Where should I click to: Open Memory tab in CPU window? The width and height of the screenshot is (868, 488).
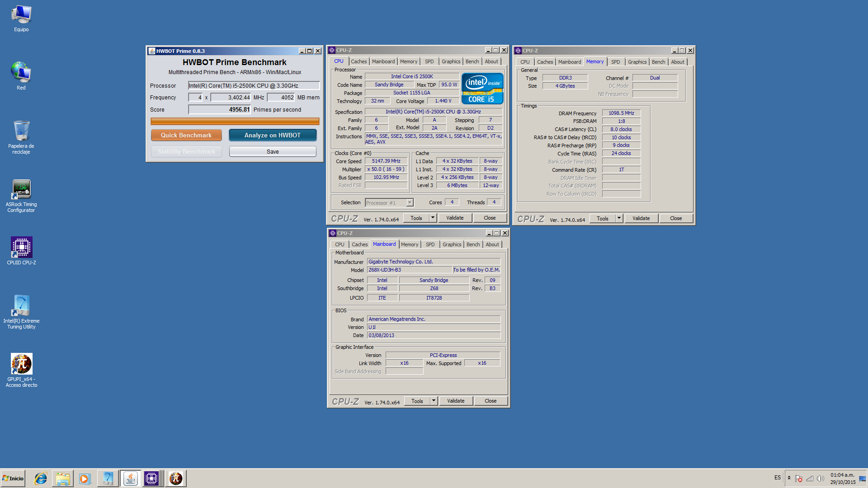click(409, 61)
